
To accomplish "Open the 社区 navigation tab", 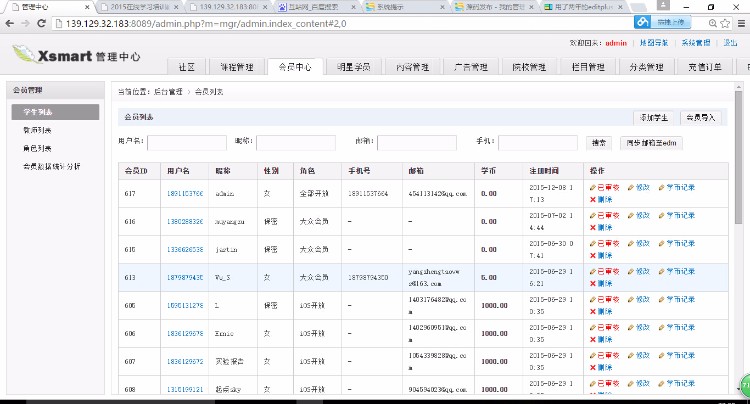I will click(x=187, y=67).
